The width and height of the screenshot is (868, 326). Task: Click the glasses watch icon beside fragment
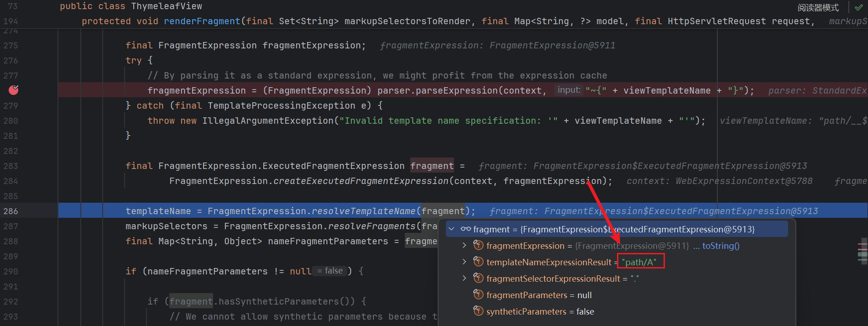(465, 229)
